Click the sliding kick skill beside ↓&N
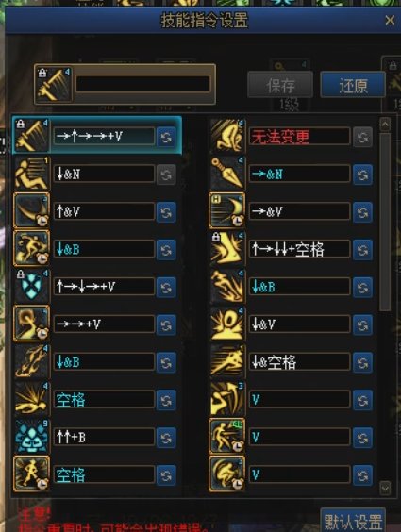This screenshot has width=401, height=532. coord(31,174)
